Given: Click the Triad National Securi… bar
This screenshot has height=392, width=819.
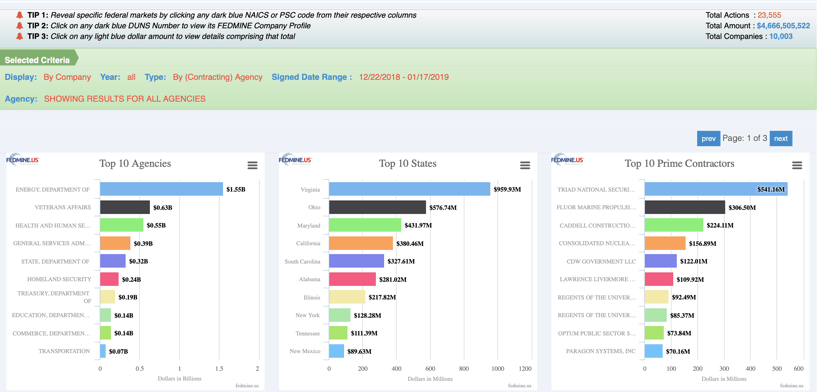Looking at the screenshot, I should 716,189.
